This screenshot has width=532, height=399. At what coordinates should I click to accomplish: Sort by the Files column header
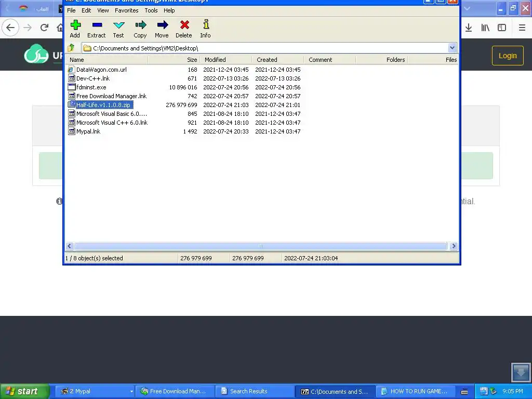(433, 60)
